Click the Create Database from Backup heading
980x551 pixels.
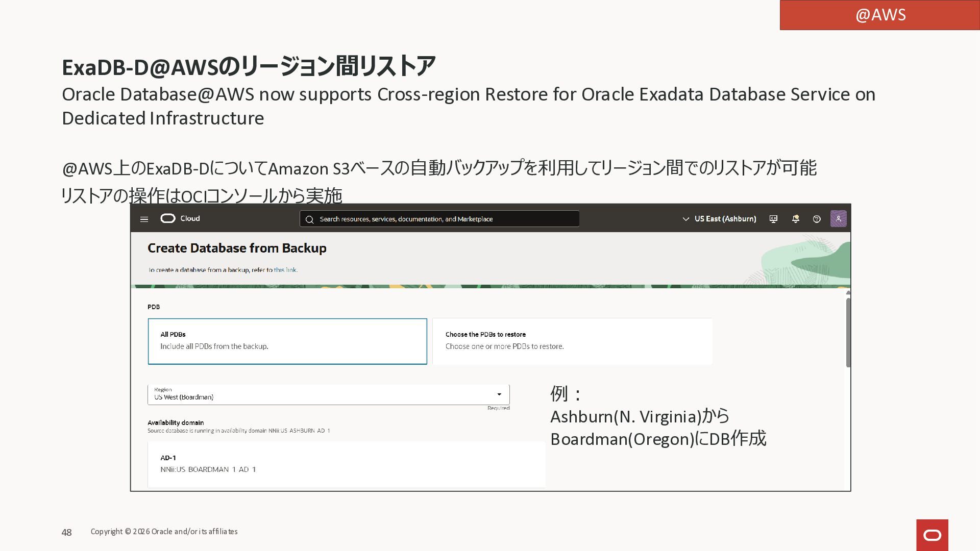click(x=237, y=248)
